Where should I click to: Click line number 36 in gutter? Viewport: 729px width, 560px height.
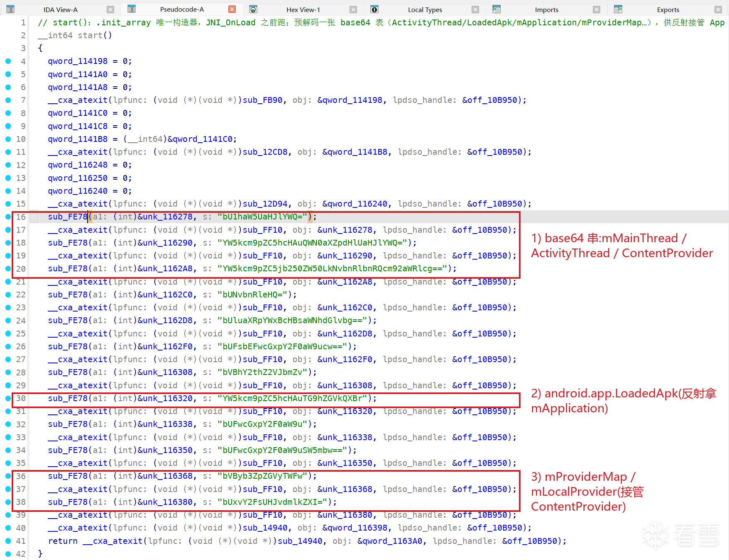[21, 476]
